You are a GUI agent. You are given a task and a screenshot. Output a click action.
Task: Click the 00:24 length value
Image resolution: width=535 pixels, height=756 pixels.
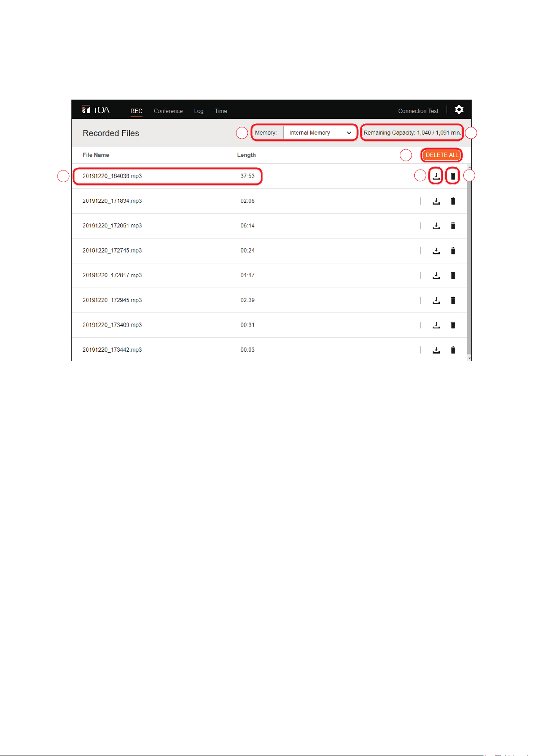pyautogui.click(x=247, y=251)
